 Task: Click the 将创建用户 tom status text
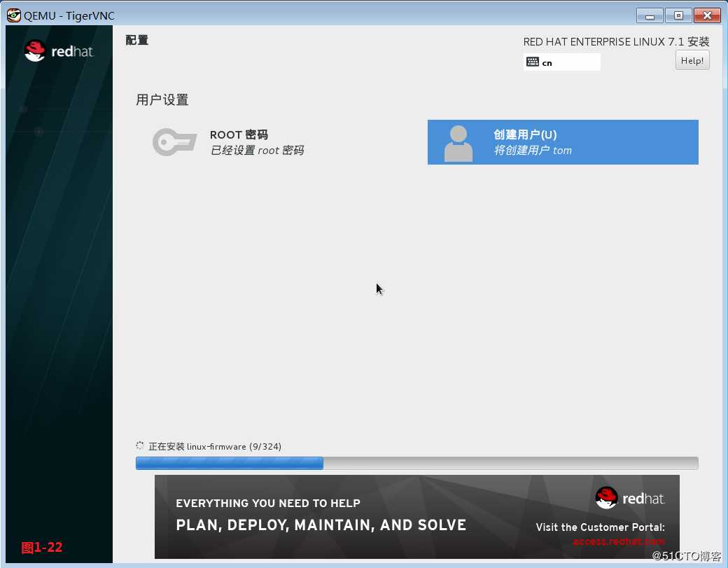(533, 151)
